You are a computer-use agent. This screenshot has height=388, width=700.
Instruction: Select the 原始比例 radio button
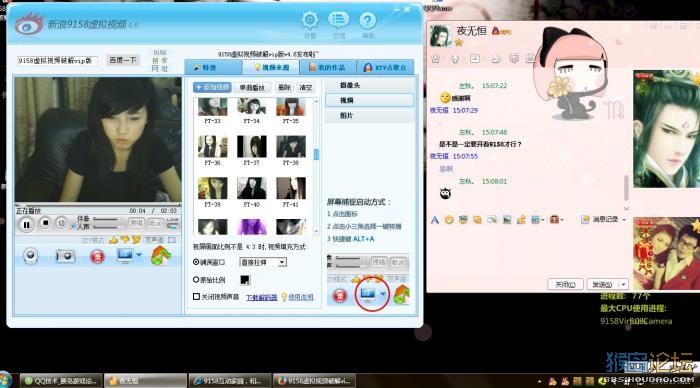coord(196,280)
